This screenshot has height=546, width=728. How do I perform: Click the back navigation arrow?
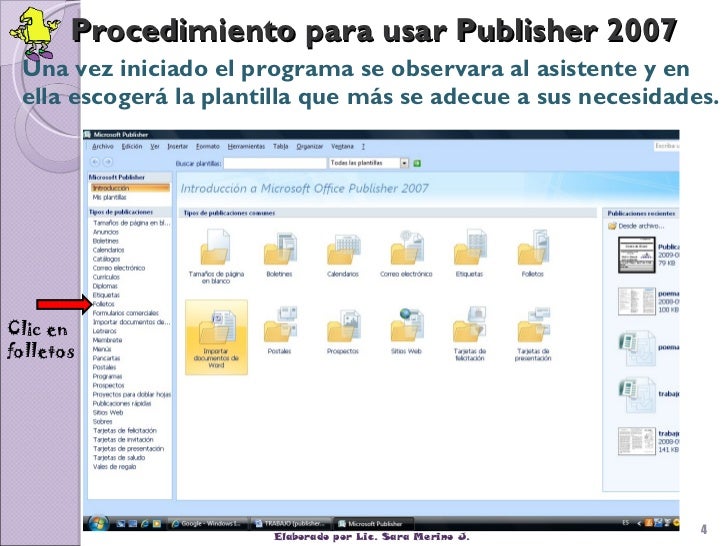pyautogui.click(x=95, y=162)
